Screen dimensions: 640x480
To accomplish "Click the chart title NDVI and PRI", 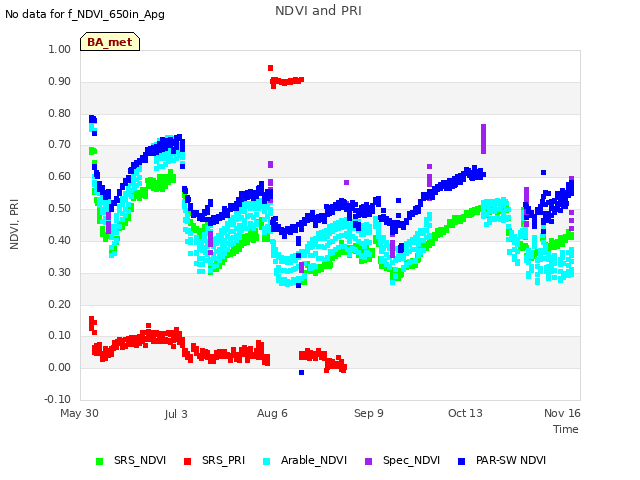I will coord(318,11).
